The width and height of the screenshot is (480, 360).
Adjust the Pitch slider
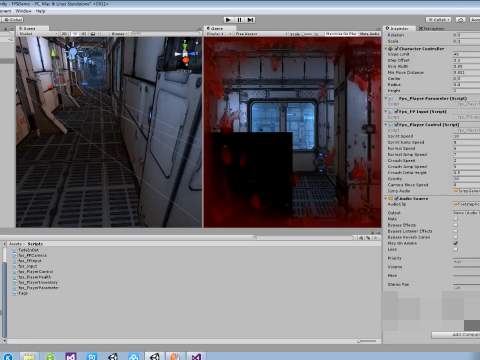(467, 276)
